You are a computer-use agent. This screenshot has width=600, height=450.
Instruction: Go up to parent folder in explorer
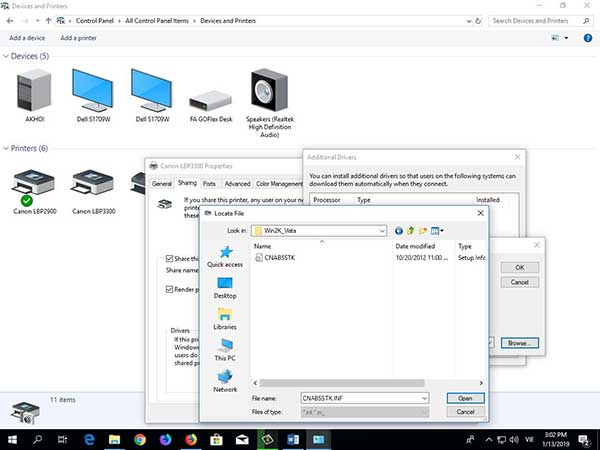pyautogui.click(x=48, y=21)
